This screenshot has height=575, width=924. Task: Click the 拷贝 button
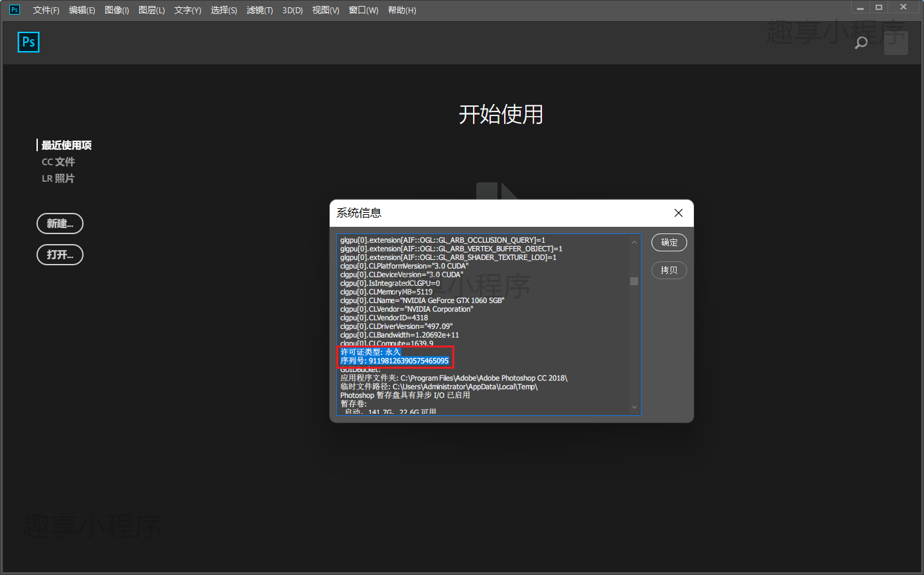669,271
